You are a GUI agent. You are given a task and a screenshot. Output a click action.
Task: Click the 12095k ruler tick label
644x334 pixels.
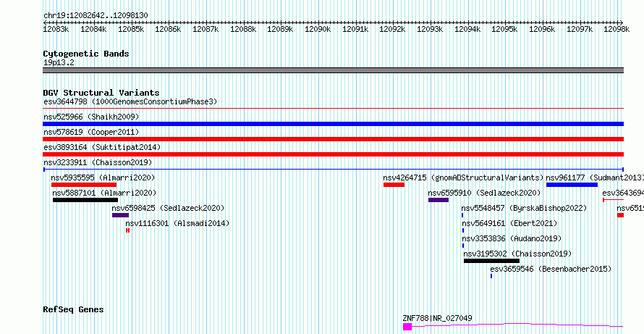point(505,29)
